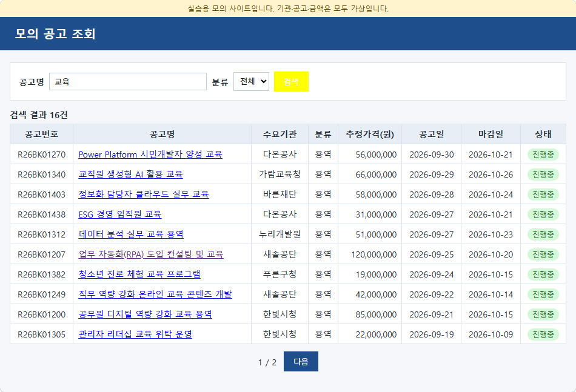Image resolution: width=576 pixels, height=392 pixels.
Task: Click the 실습용 모의 사이트 notice banner text
Action: (288, 8)
